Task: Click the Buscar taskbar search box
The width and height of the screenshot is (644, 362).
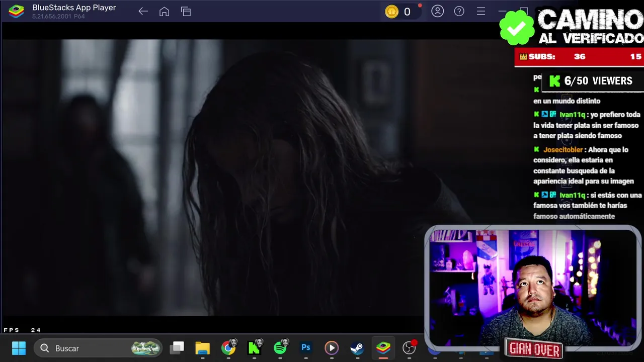Action: [x=99, y=348]
